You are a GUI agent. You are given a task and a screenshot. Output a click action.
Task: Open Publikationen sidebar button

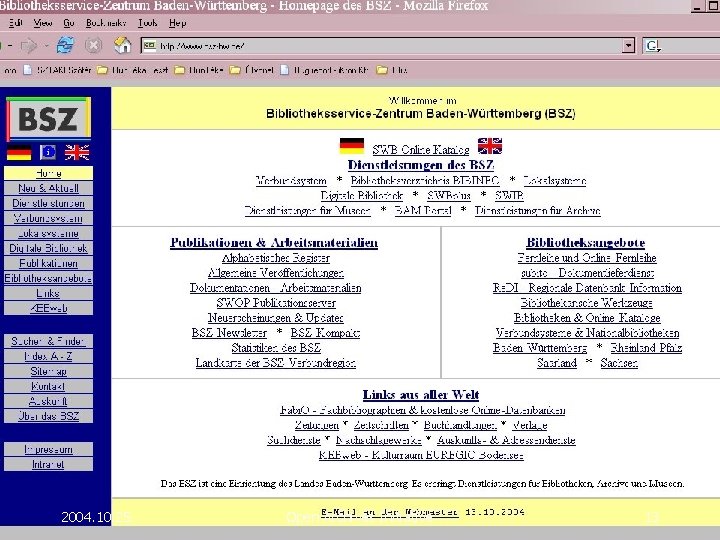click(48, 263)
